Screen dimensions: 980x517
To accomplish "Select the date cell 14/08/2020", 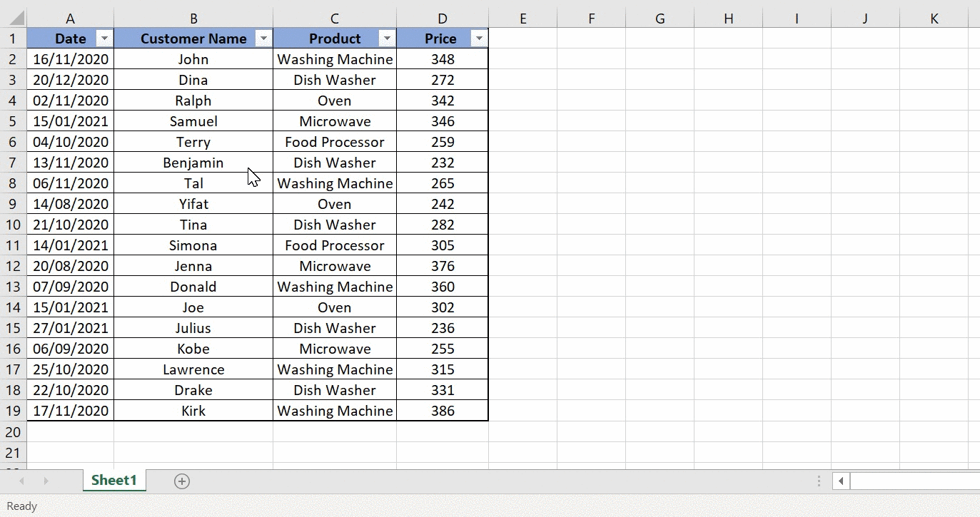I will [71, 204].
